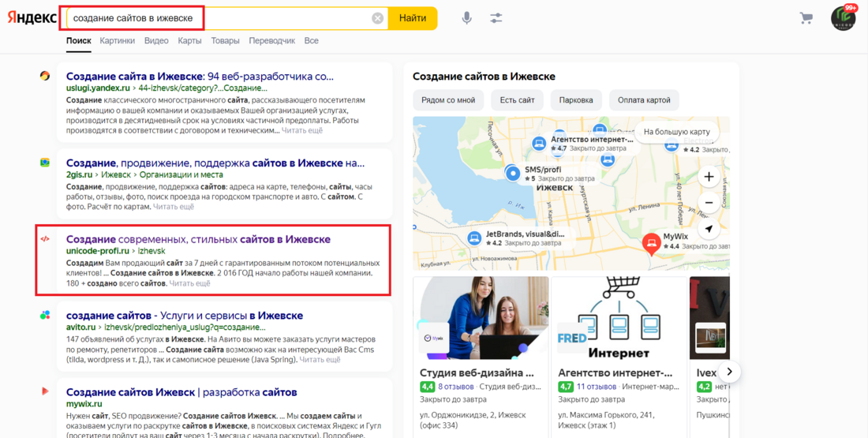Select the MyWix red map pin

(651, 244)
